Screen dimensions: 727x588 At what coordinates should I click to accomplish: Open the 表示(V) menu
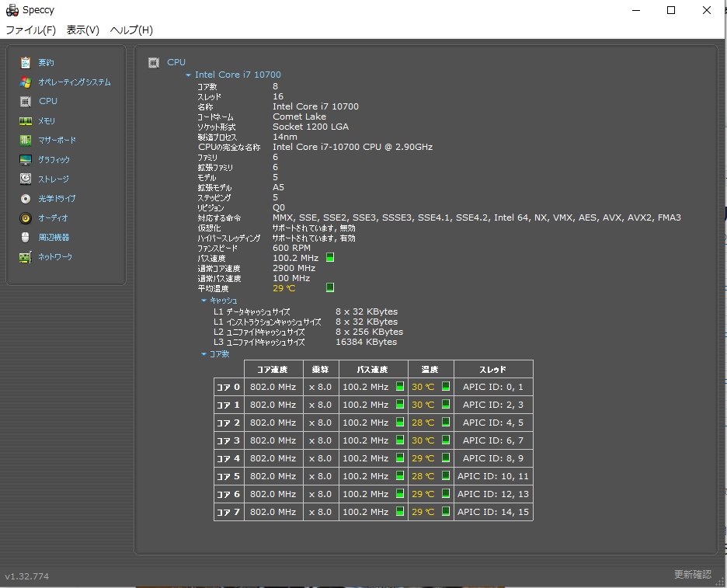tap(84, 30)
